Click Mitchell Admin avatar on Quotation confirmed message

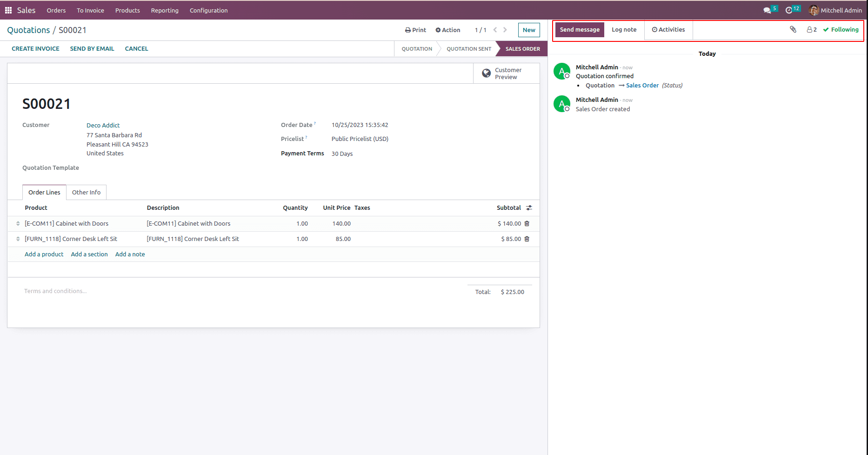point(562,71)
